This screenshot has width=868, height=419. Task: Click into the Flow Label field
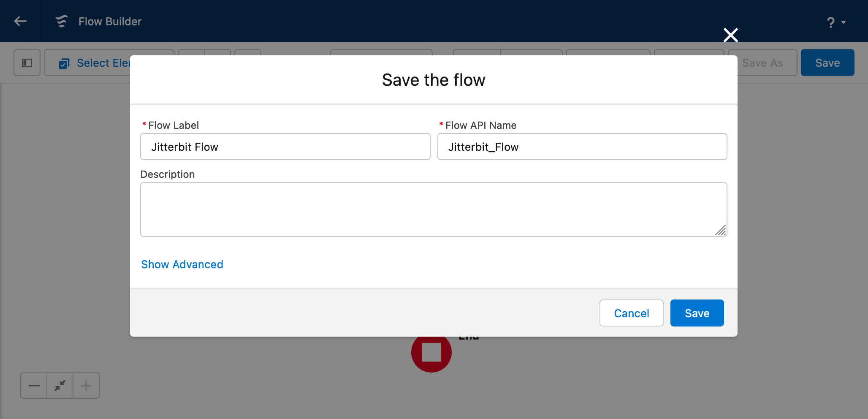pyautogui.click(x=285, y=147)
